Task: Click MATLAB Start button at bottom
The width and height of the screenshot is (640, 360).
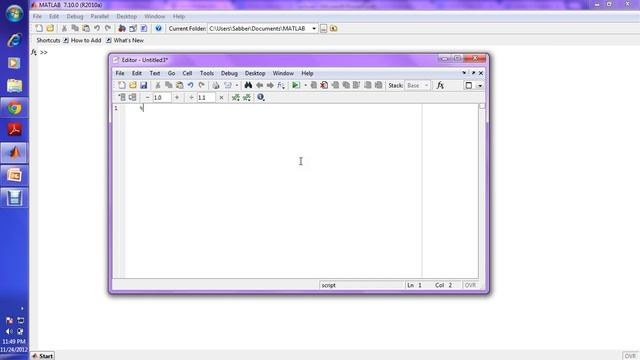Action: pos(42,356)
